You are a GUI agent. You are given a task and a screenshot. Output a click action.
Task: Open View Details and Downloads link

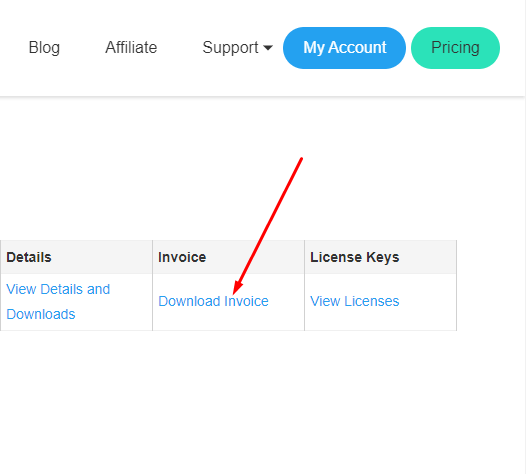(x=58, y=302)
